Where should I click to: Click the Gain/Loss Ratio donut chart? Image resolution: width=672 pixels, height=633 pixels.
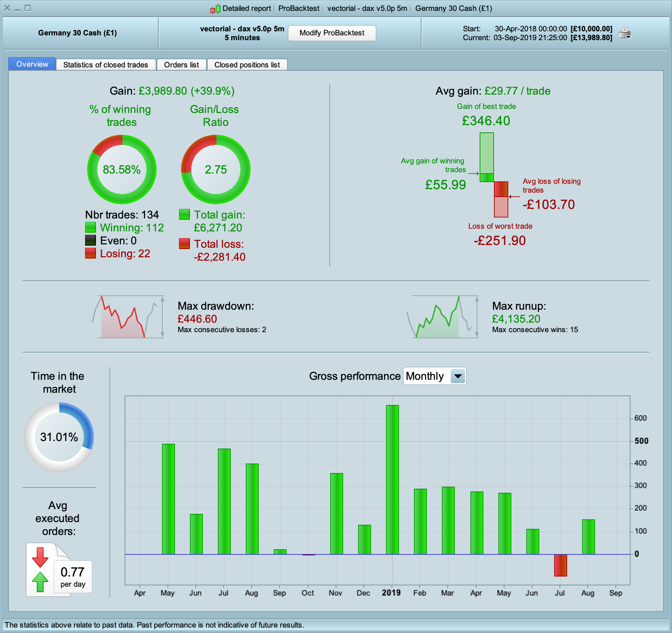(216, 169)
